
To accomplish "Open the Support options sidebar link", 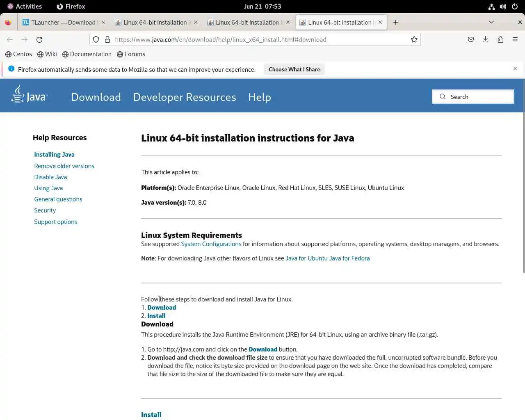I will [x=55, y=222].
